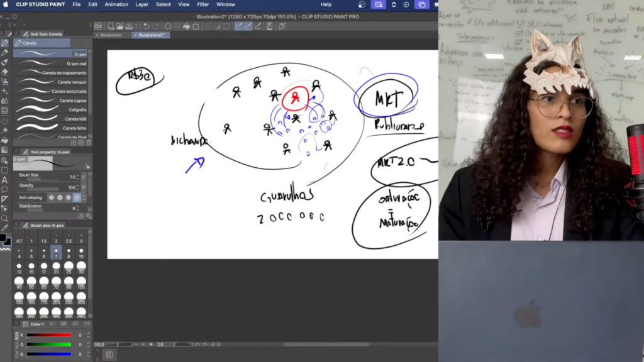The height and width of the screenshot is (362, 644).
Task: Pick the Text tool
Action: (x=4, y=180)
